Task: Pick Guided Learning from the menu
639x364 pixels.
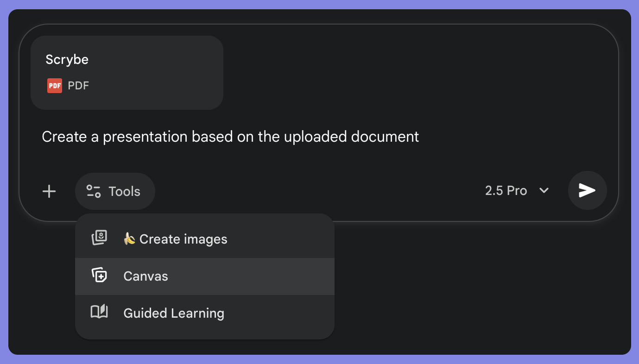Action: click(205, 314)
